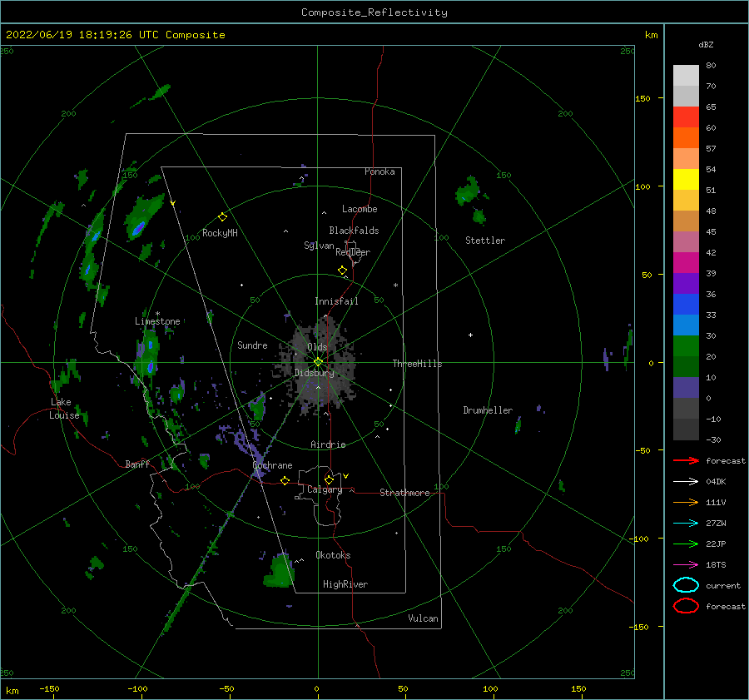
Task: Click the Okotoks city label
Action: click(333, 555)
